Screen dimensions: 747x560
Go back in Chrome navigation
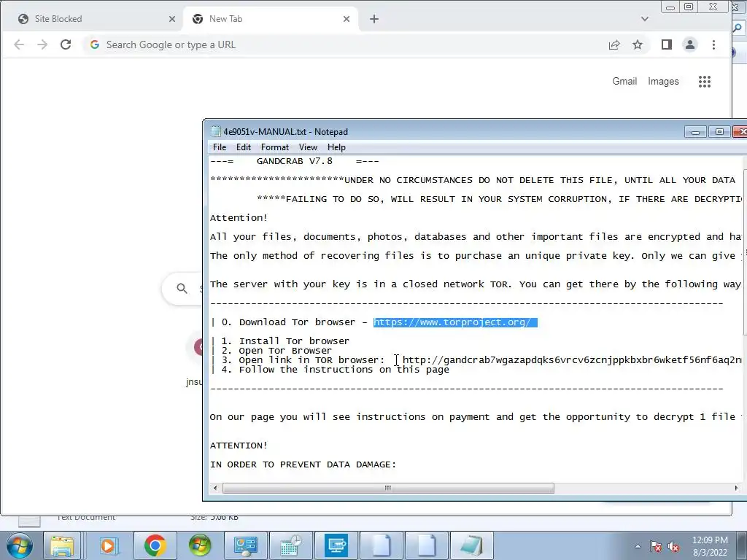tap(19, 44)
